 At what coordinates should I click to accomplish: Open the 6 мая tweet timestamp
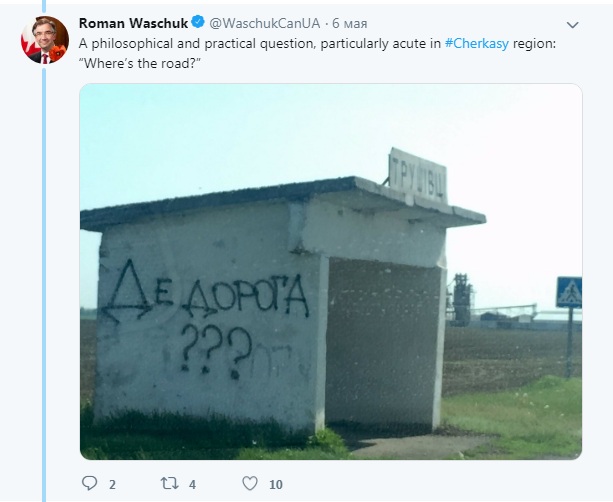[x=350, y=23]
